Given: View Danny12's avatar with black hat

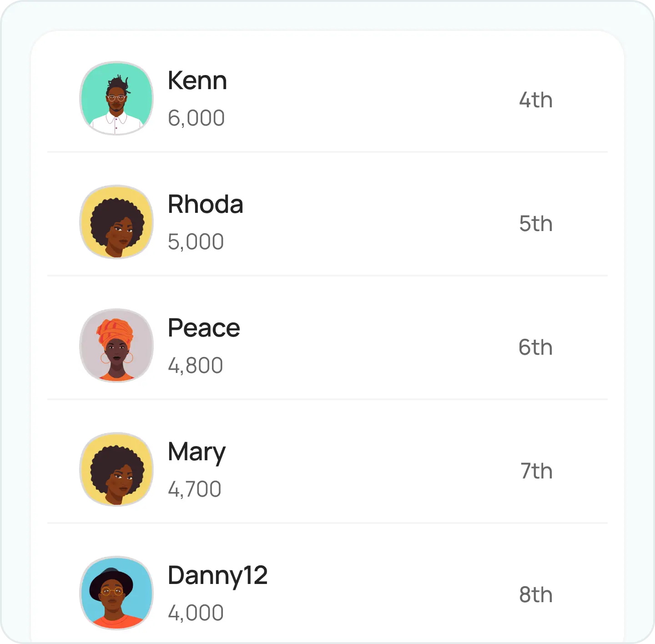Looking at the screenshot, I should tap(116, 593).
